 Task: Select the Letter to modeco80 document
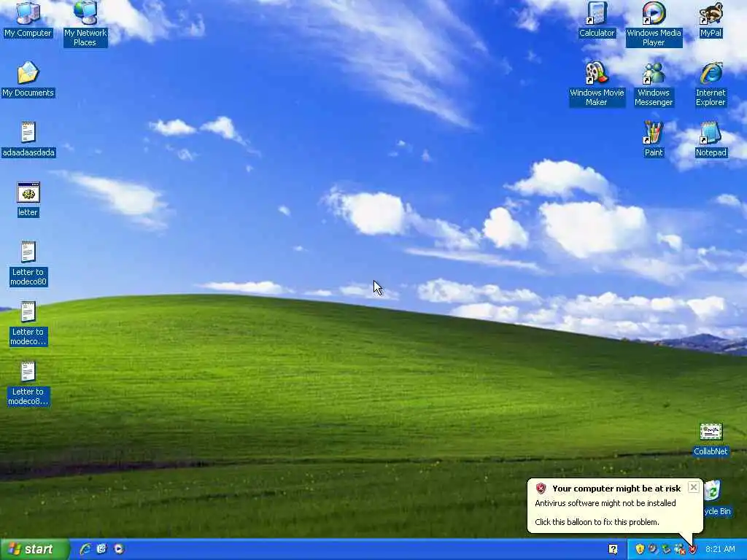click(28, 262)
